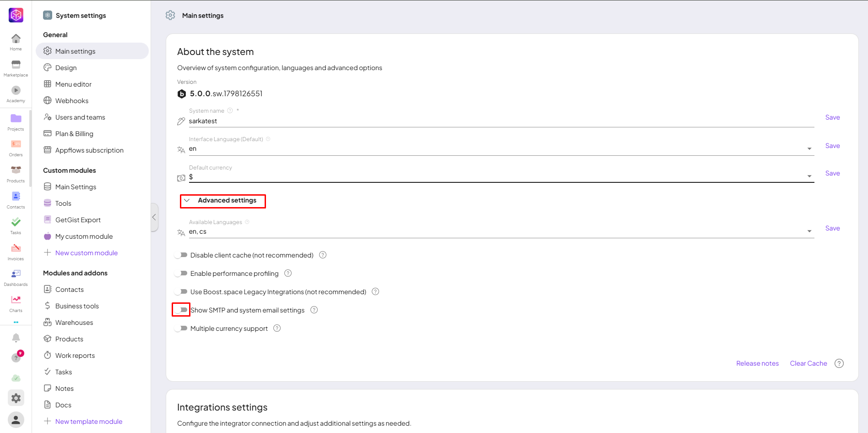The height and width of the screenshot is (433, 868).
Task: Enable performance profiling toggle
Action: (x=182, y=274)
